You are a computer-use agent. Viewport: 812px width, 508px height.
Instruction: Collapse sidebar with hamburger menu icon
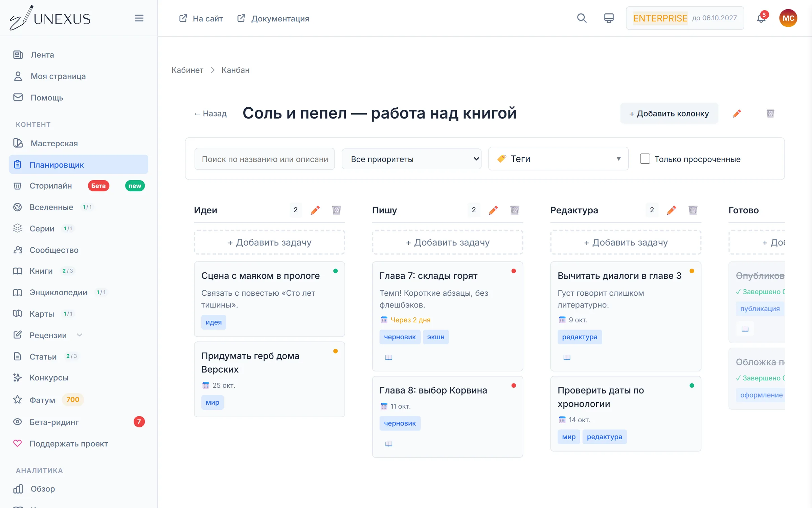coord(139,18)
